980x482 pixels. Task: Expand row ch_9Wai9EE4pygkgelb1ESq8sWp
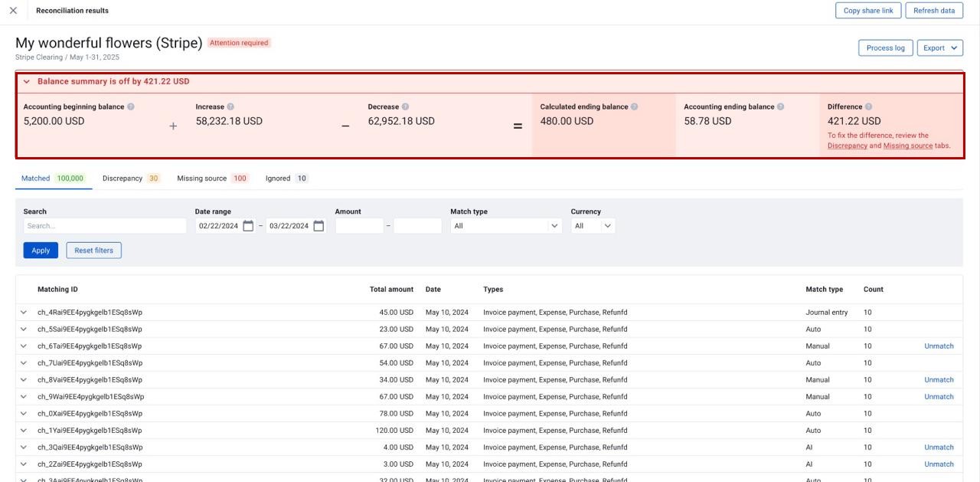pos(24,397)
